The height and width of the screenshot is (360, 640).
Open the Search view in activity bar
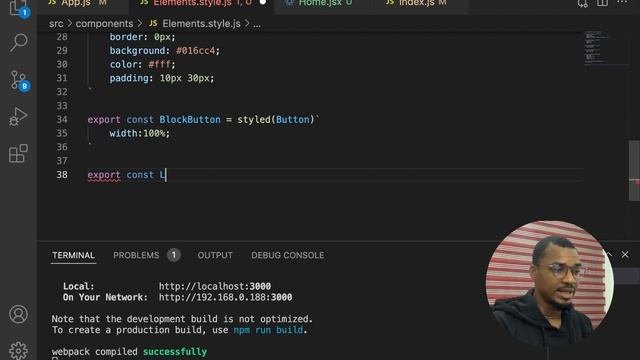point(18,42)
